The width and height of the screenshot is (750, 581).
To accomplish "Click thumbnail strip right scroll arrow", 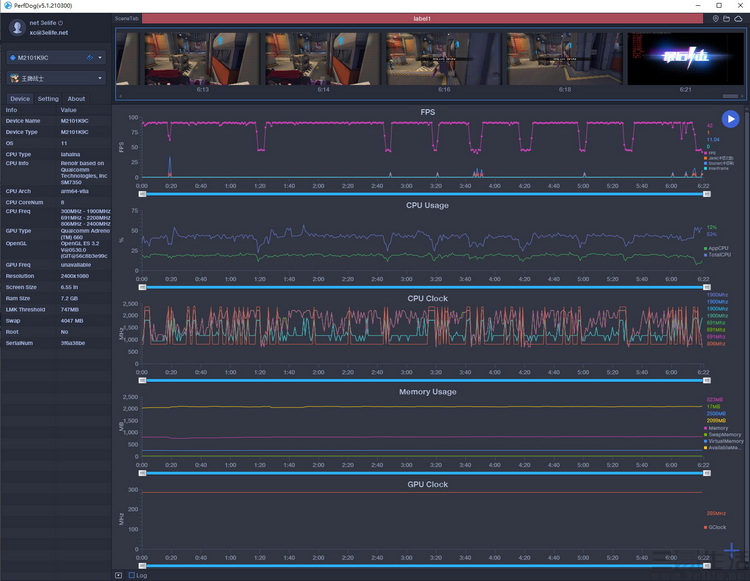I will point(742,96).
